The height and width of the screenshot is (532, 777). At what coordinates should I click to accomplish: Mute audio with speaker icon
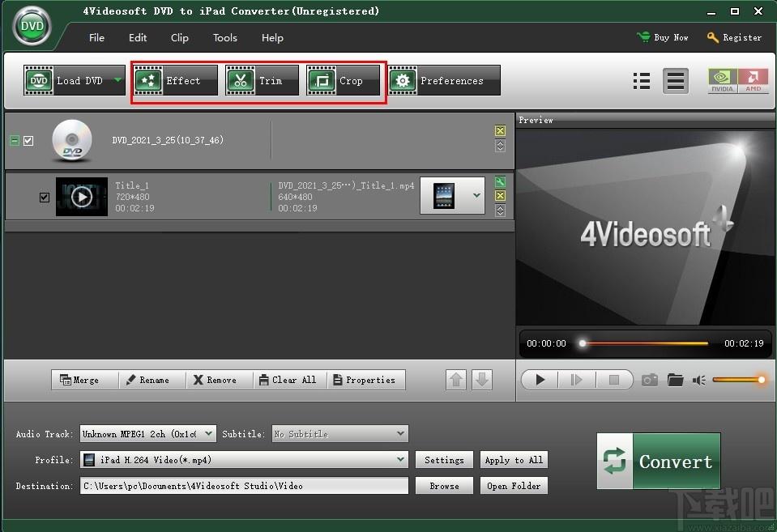point(699,380)
